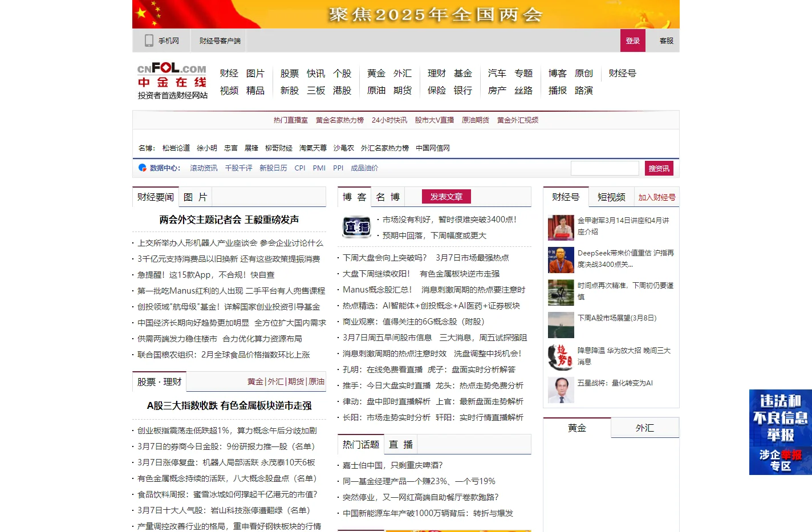Open thumbnail for 金甲谢军3月14日讲座 article
This screenshot has height=532, width=812.
561,228
